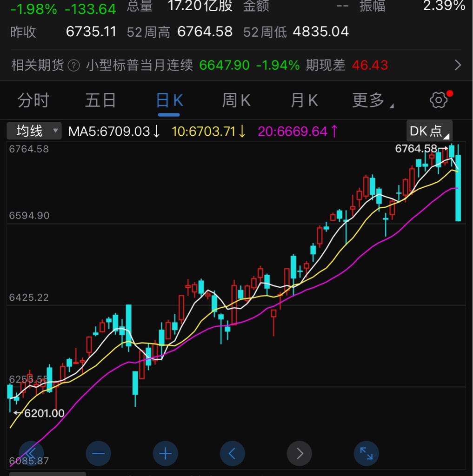This screenshot has height=476, width=473.
Task: Click the zoom in plus button
Action: pos(165,454)
